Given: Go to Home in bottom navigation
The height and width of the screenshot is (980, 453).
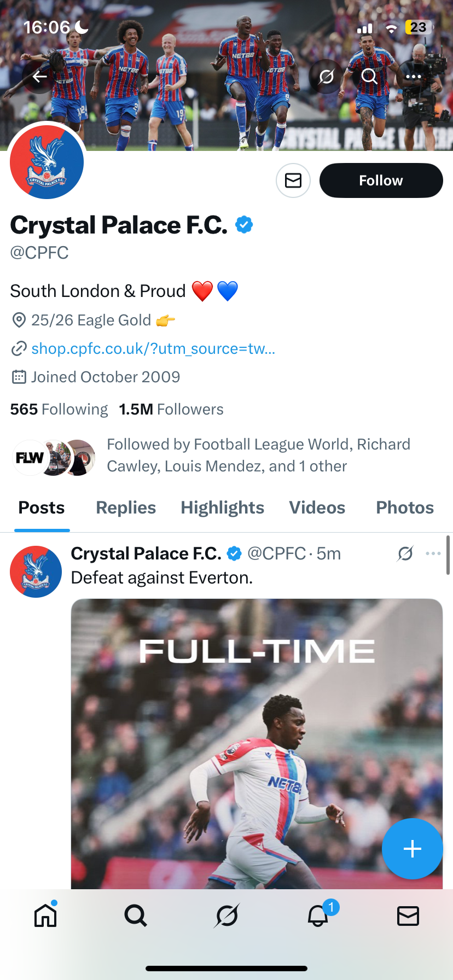Looking at the screenshot, I should coord(45,915).
